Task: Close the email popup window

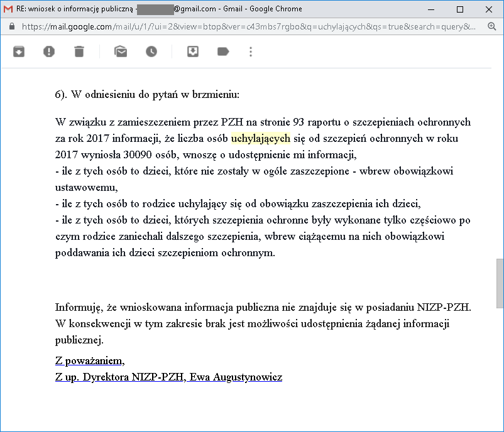Action: (x=489, y=9)
